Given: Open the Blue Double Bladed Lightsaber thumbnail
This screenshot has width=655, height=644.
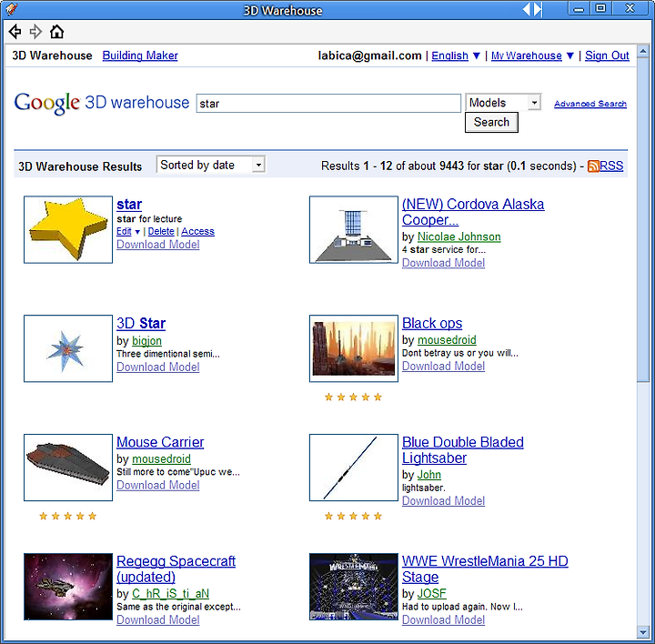Looking at the screenshot, I should coord(354,468).
